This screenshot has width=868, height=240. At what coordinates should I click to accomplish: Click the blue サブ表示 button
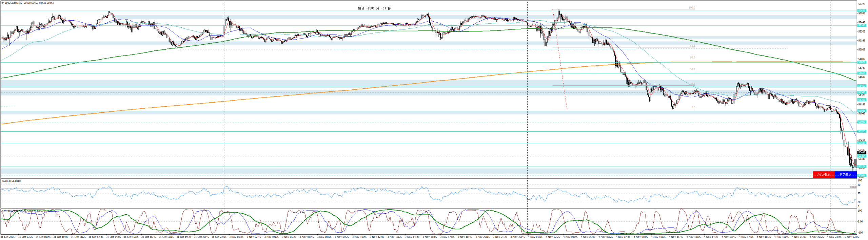pos(845,174)
